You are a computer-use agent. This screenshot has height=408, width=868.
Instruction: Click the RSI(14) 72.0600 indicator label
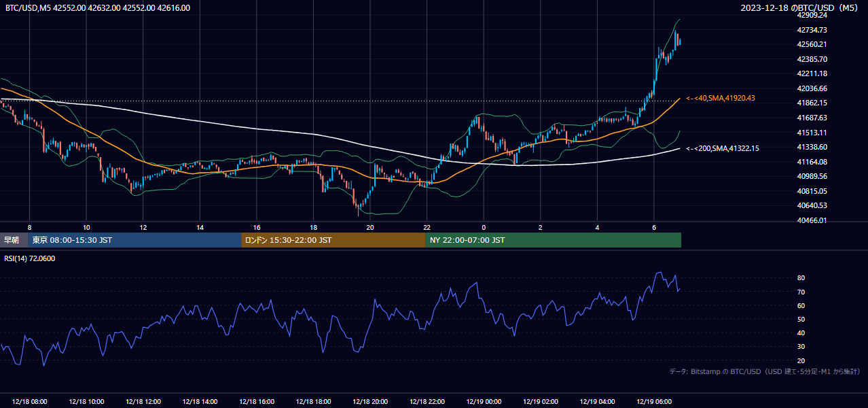click(30, 258)
